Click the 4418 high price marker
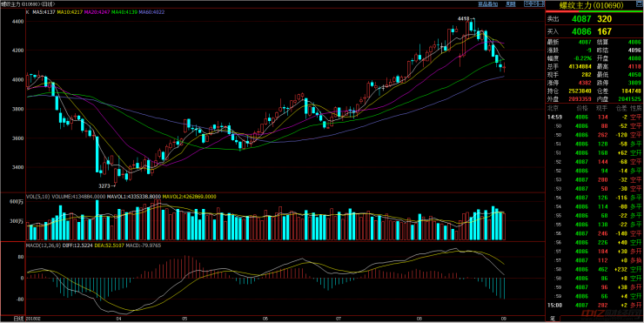The image size is (644, 323). coord(464,18)
